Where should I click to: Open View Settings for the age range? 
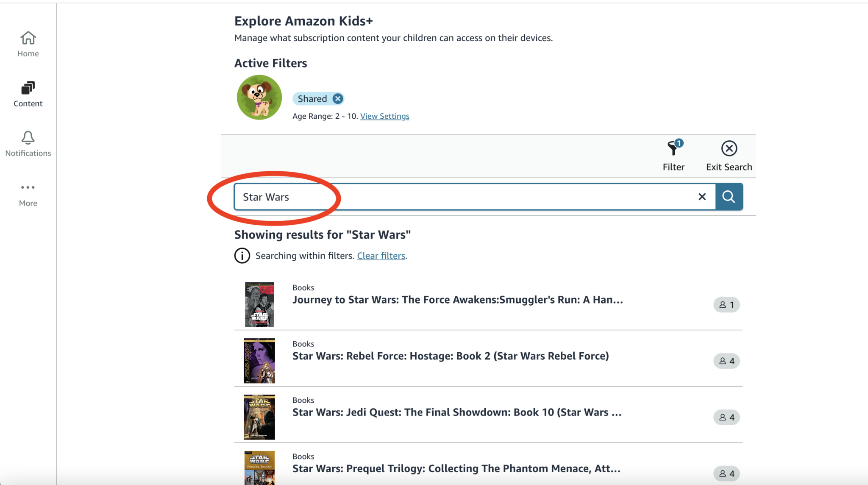384,116
